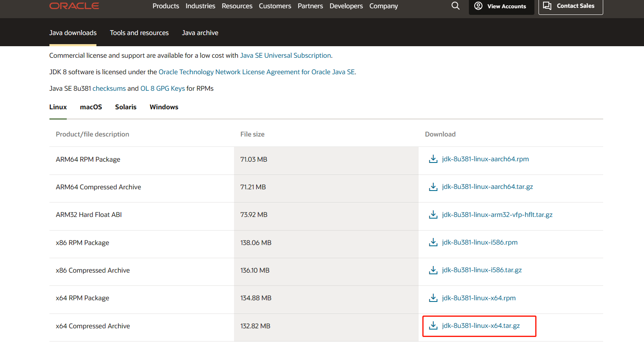The width and height of the screenshot is (644, 351).
Task: Click the x86 RPM Package description
Action: point(82,243)
